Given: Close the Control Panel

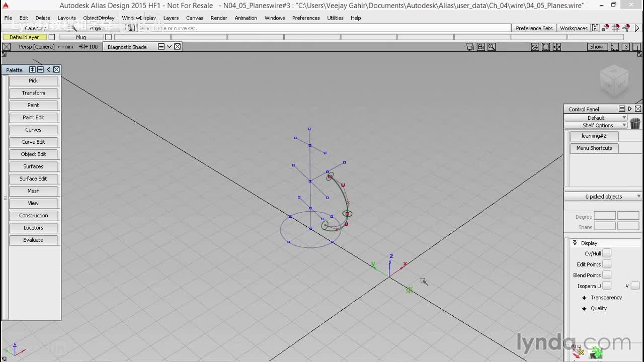Looking at the screenshot, I should click(x=638, y=109).
